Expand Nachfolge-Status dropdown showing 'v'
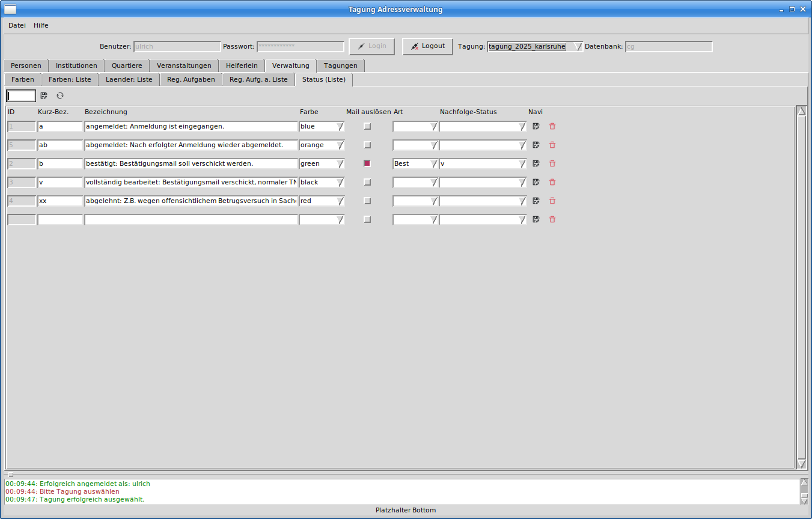 point(522,163)
